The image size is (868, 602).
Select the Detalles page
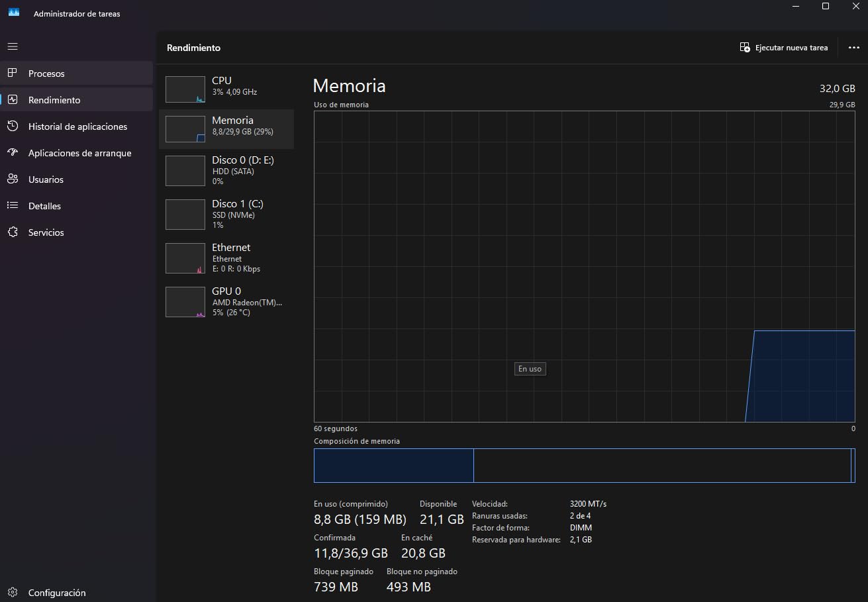(x=77, y=205)
